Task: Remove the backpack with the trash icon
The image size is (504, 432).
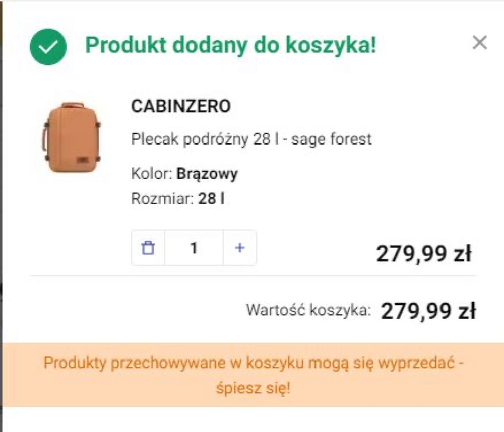Action: coord(148,248)
